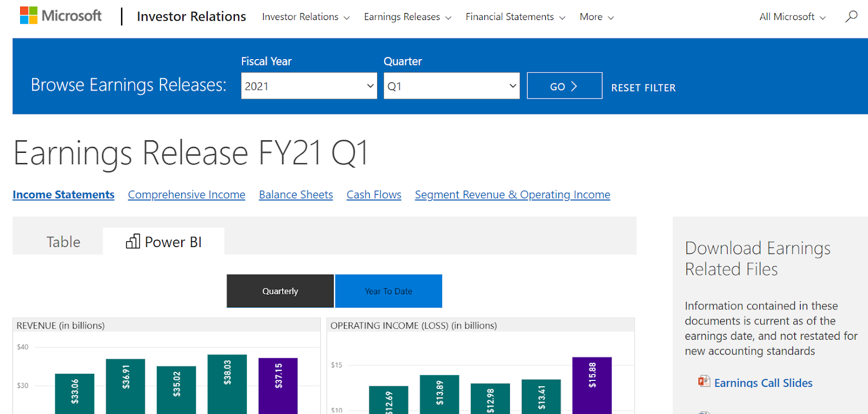Image resolution: width=868 pixels, height=414 pixels.
Task: Open the Quarter Q1 select box
Action: point(451,86)
